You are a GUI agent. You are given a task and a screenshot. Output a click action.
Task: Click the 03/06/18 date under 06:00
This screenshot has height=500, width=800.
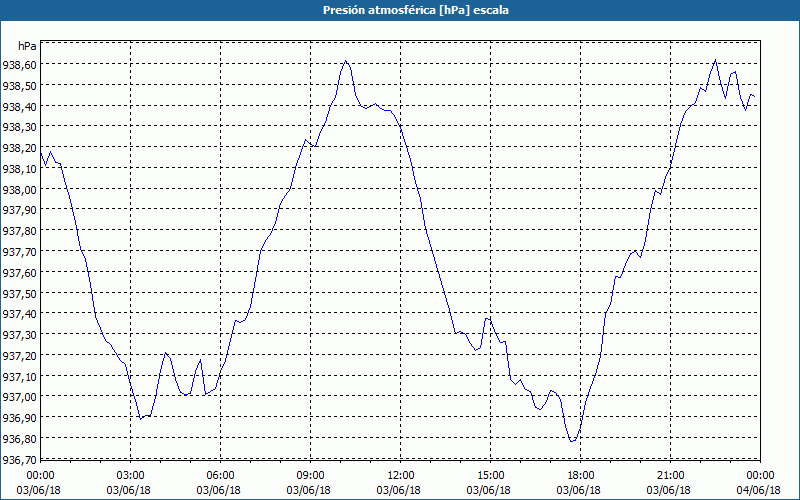point(218,490)
